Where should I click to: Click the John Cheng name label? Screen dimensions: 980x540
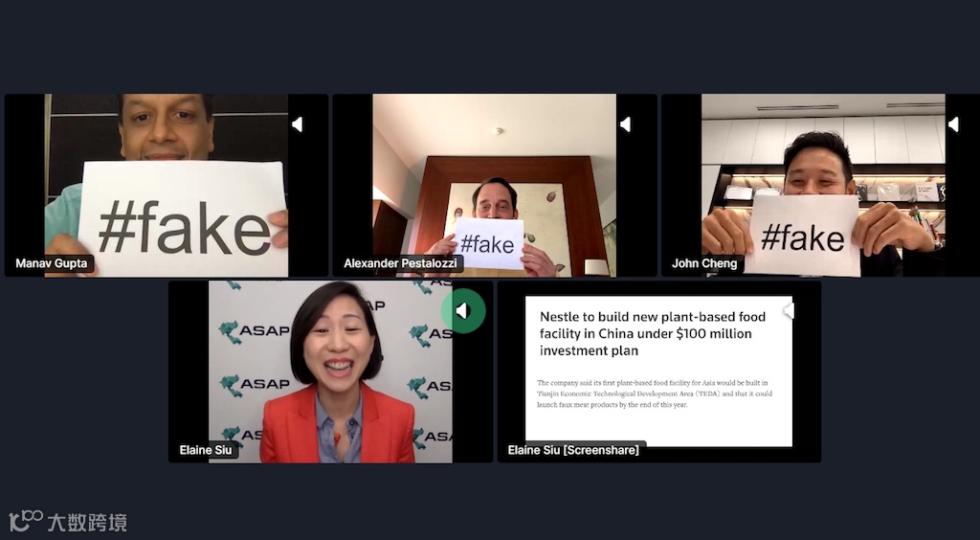704,263
